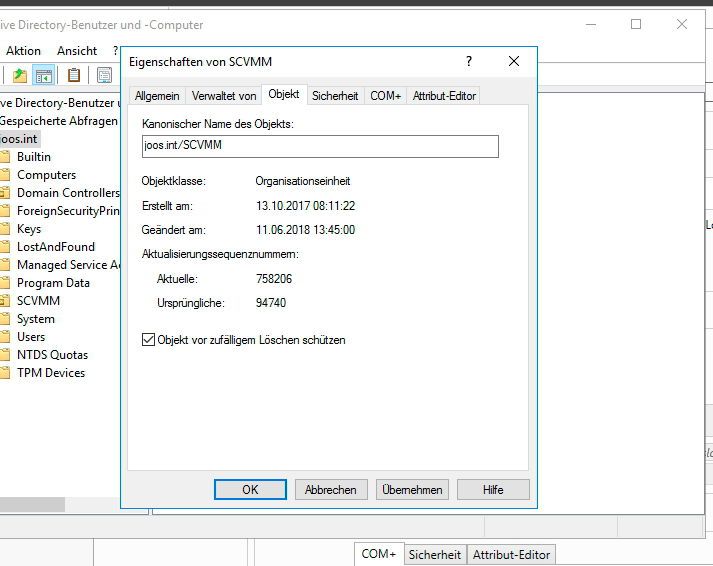The image size is (713, 566).
Task: Click the 'Eigenschaften von SCVMM' dialog title
Action: pyautogui.click(x=201, y=62)
